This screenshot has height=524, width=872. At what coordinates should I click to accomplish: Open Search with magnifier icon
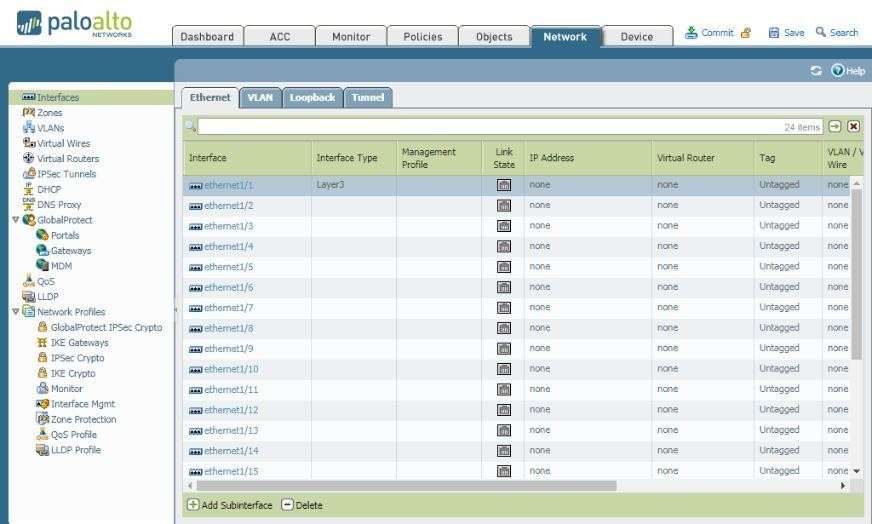pos(821,33)
